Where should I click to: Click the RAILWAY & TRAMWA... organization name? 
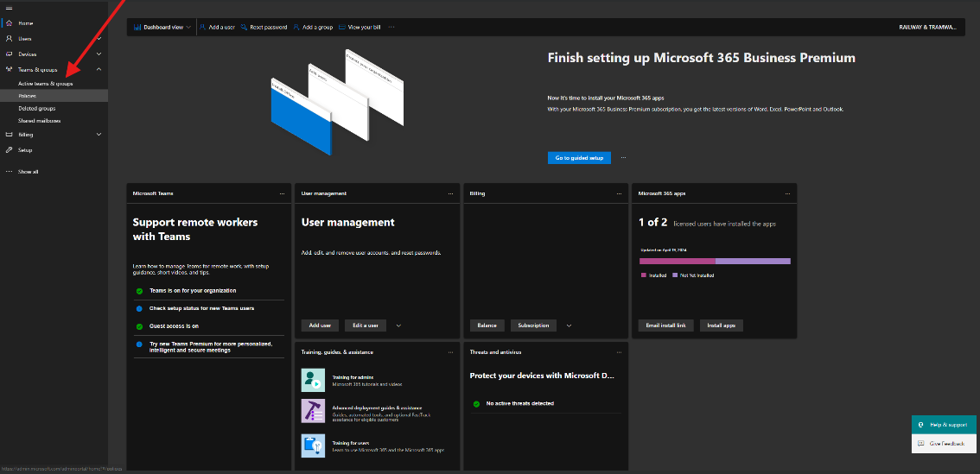(x=927, y=28)
